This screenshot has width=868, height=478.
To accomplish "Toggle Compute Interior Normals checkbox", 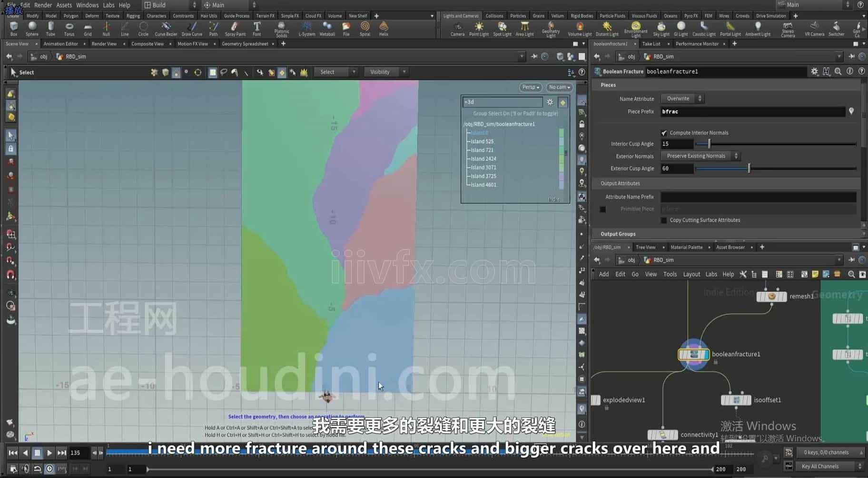I will coord(664,133).
